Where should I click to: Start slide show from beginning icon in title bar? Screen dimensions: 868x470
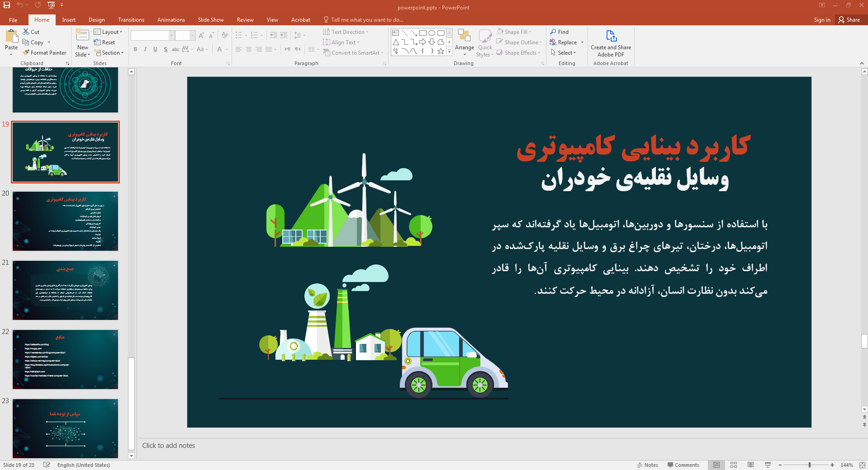coord(51,5)
